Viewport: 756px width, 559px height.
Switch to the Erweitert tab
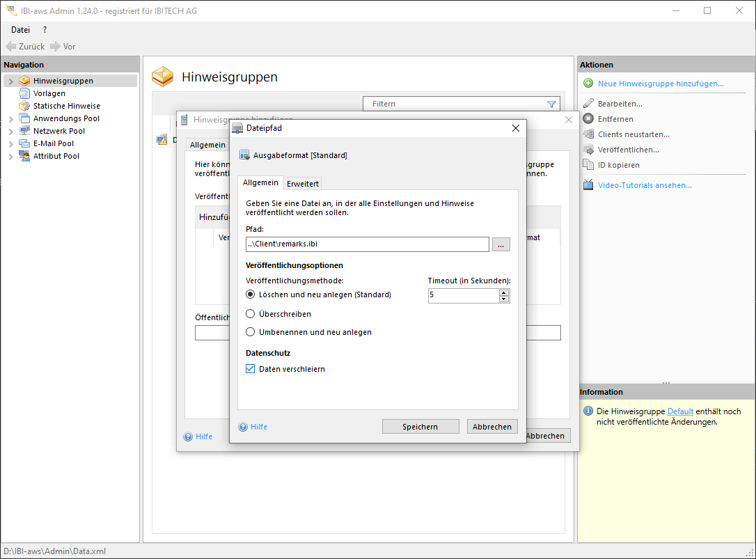(x=303, y=184)
